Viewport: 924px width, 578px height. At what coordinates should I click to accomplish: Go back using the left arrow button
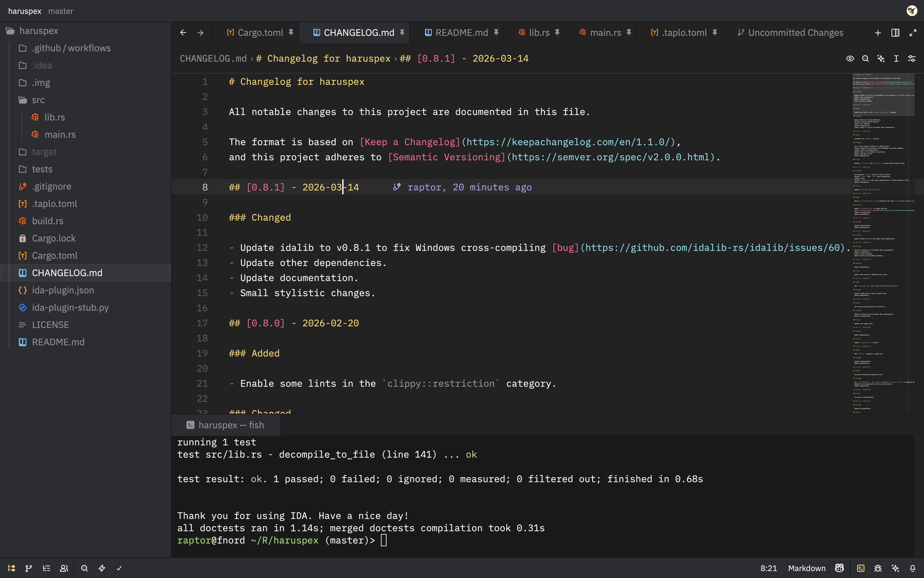point(183,33)
